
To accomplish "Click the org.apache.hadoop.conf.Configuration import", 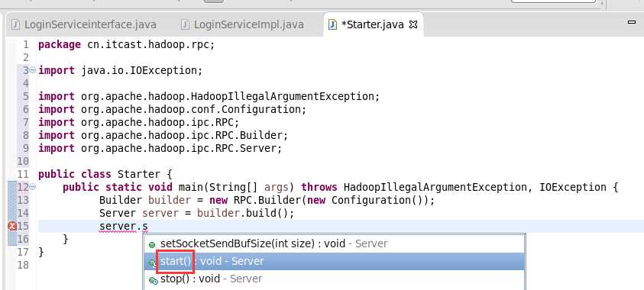I will pyautogui.click(x=173, y=110).
